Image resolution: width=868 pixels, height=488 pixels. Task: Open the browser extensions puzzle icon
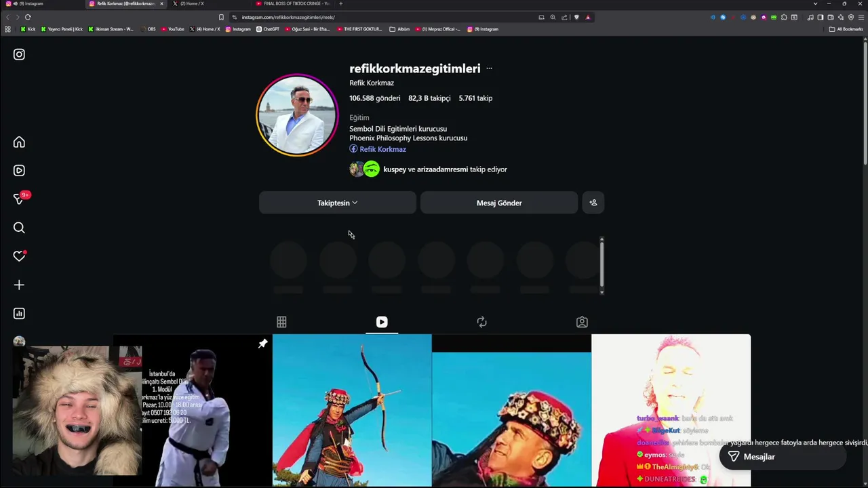tap(784, 17)
